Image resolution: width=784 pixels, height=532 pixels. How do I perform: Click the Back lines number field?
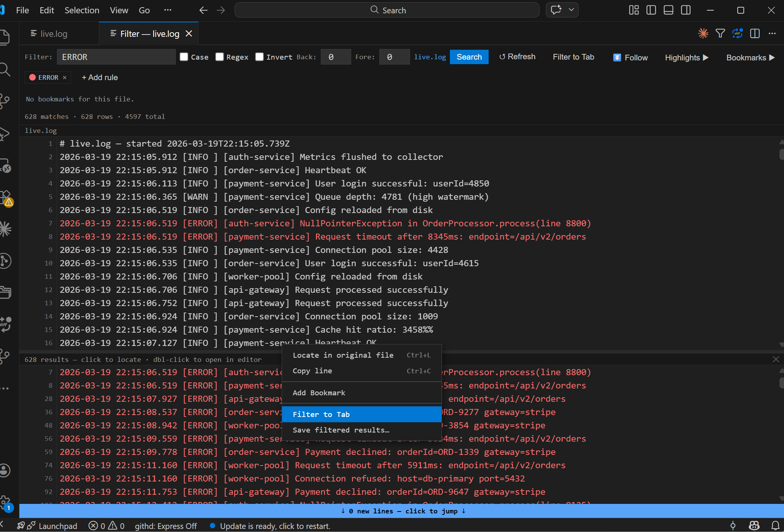tap(335, 57)
